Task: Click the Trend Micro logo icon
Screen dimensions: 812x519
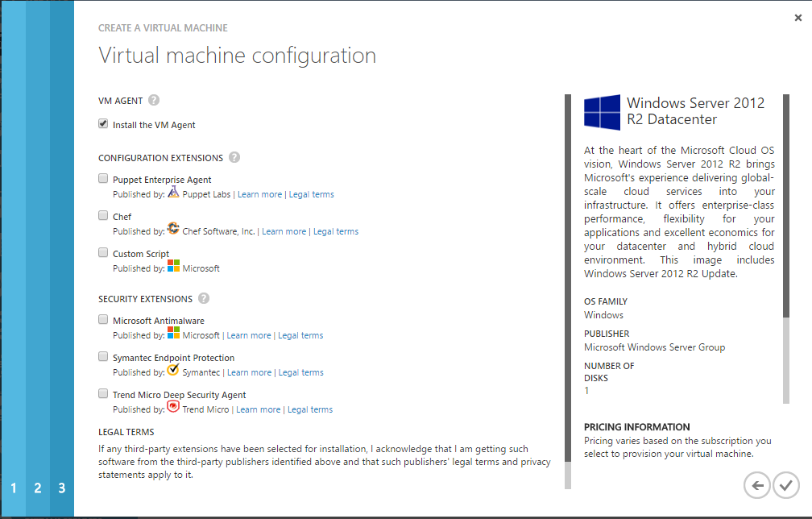Action: coord(173,407)
